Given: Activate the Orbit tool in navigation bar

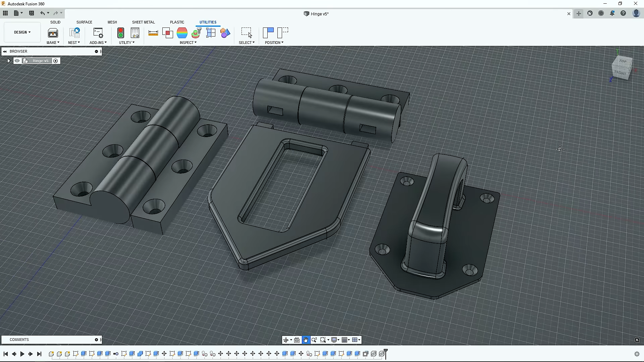Looking at the screenshot, I should click(x=286, y=340).
